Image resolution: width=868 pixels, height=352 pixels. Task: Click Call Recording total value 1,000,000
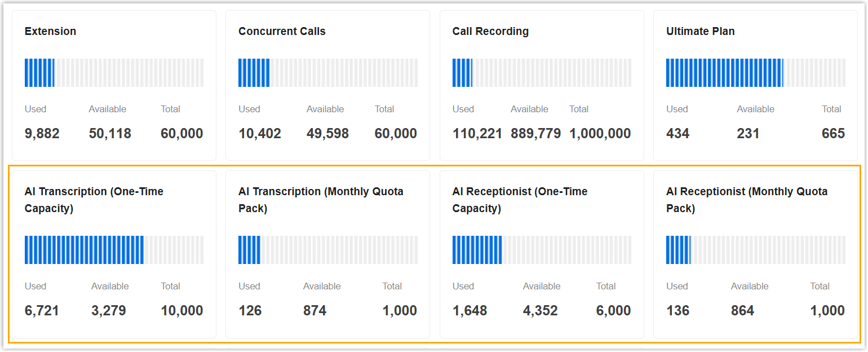coord(600,134)
